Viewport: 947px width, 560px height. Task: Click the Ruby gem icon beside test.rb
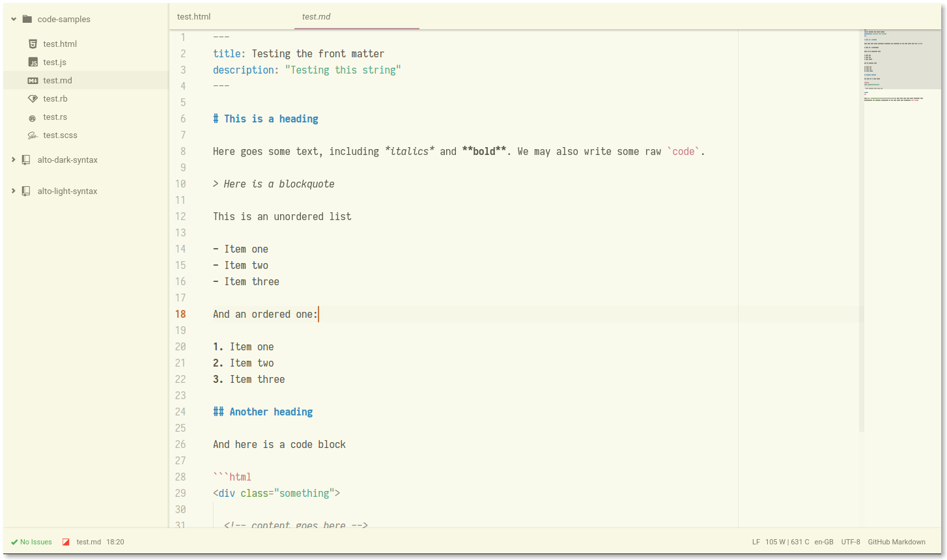point(33,98)
